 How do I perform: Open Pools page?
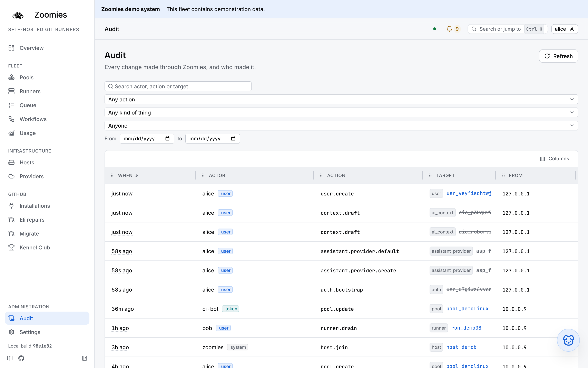click(47, 77)
